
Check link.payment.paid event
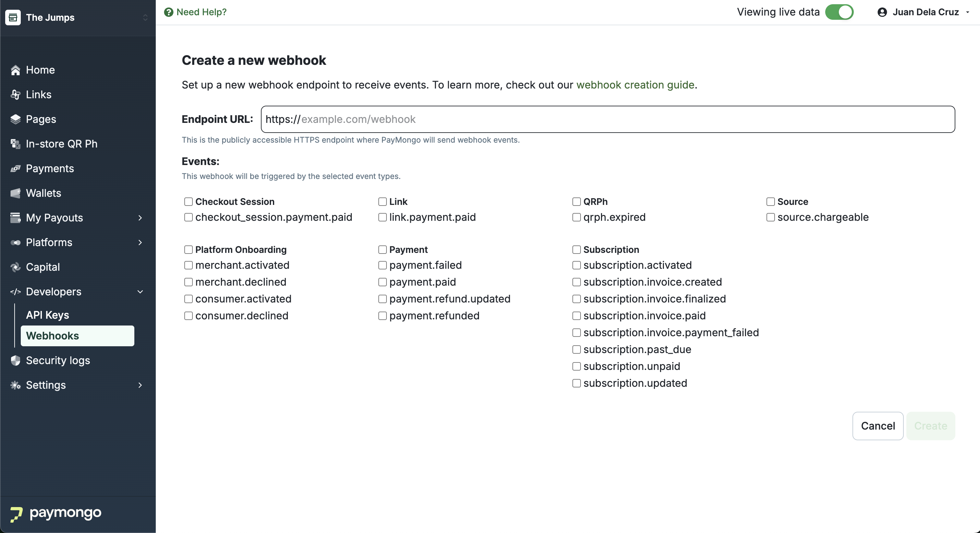(x=382, y=218)
